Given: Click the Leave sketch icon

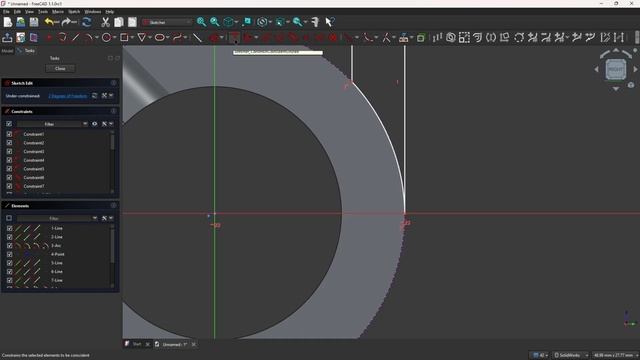Looking at the screenshot, I should (7, 38).
